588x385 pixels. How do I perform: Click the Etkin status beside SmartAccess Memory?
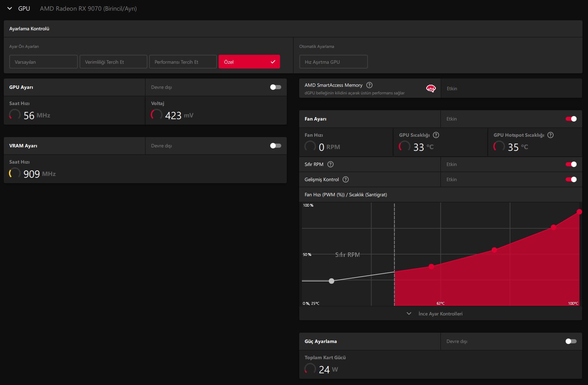pos(452,89)
